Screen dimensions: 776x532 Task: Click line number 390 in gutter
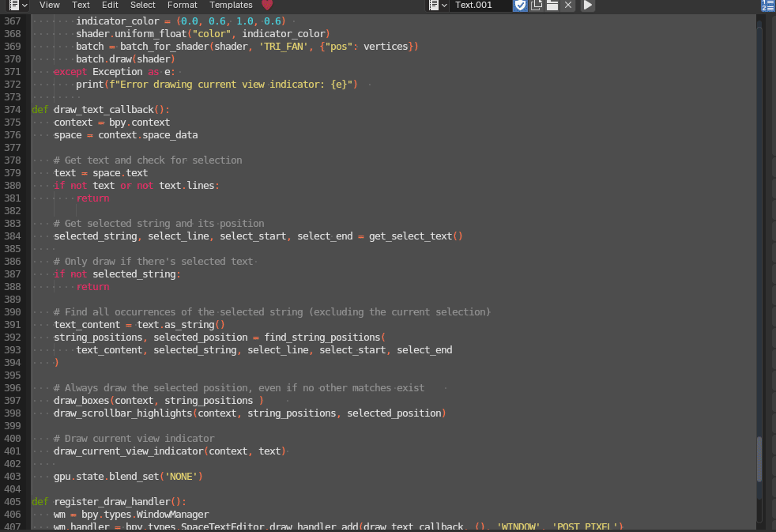click(x=13, y=311)
